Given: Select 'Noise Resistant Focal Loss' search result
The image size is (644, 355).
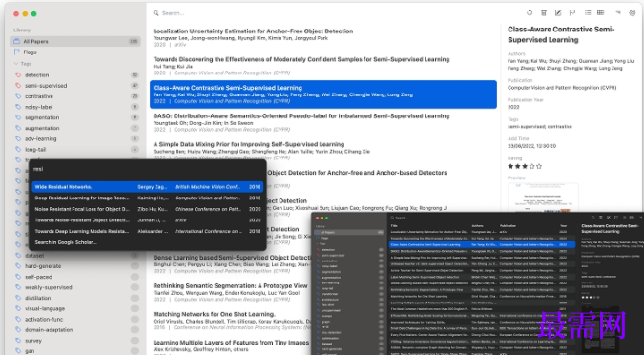Looking at the screenshot, I should [x=148, y=209].
